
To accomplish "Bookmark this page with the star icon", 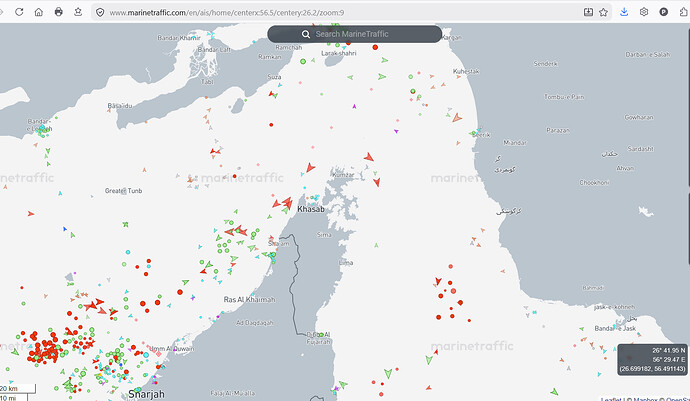I will 603,12.
